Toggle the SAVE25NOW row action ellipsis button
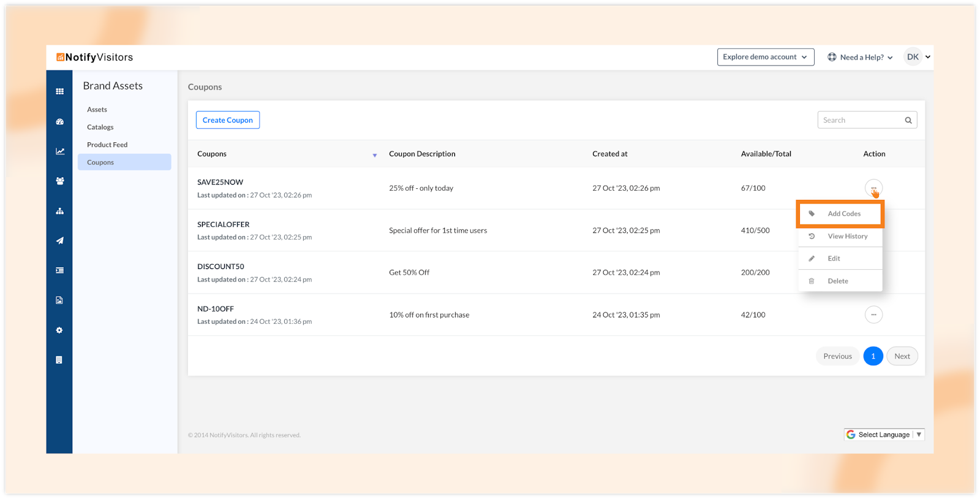980x499 pixels. [873, 188]
